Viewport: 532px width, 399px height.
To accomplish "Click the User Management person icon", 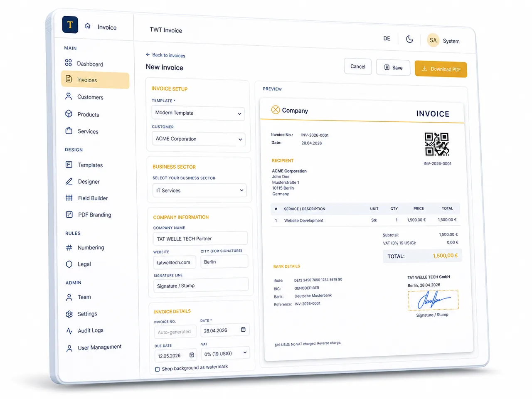I will 69,349.
